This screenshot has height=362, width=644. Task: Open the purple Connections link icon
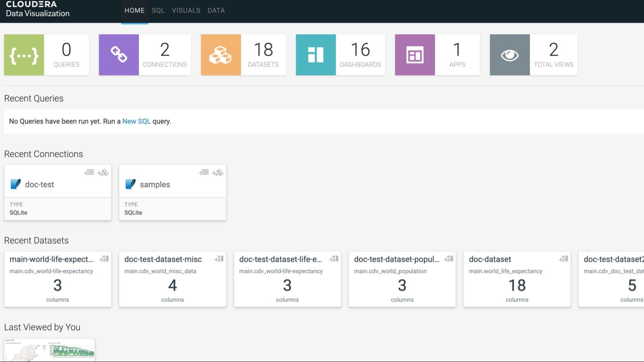[119, 55]
